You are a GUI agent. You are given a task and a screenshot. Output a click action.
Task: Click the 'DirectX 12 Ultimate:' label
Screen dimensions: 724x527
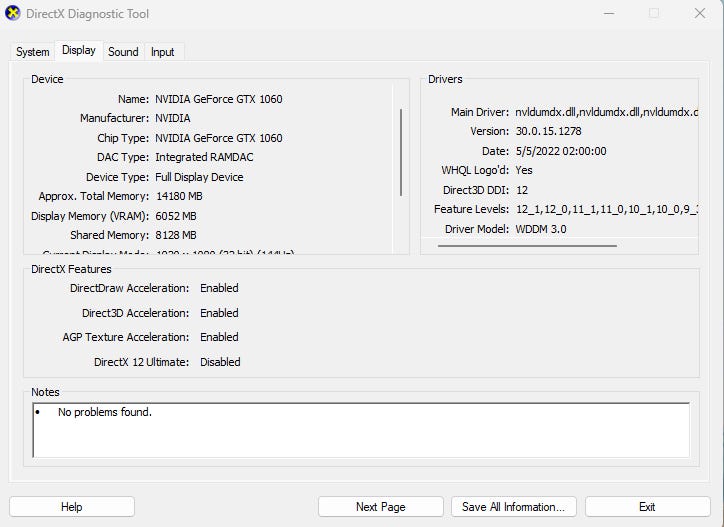141,362
